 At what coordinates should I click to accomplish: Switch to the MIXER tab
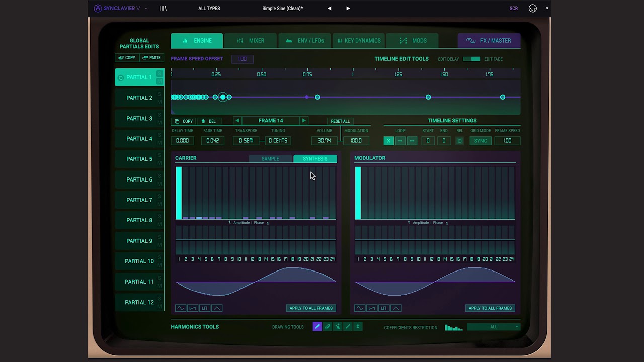(x=251, y=41)
